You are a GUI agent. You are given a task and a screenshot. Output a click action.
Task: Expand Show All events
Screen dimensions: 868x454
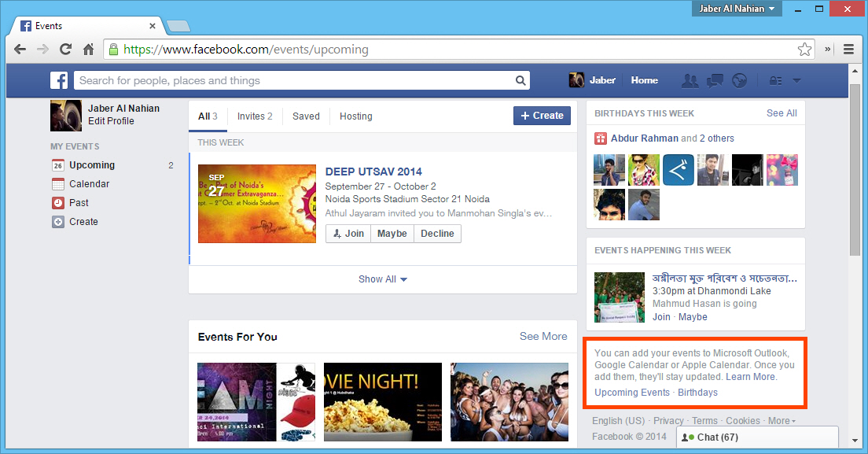tap(383, 279)
